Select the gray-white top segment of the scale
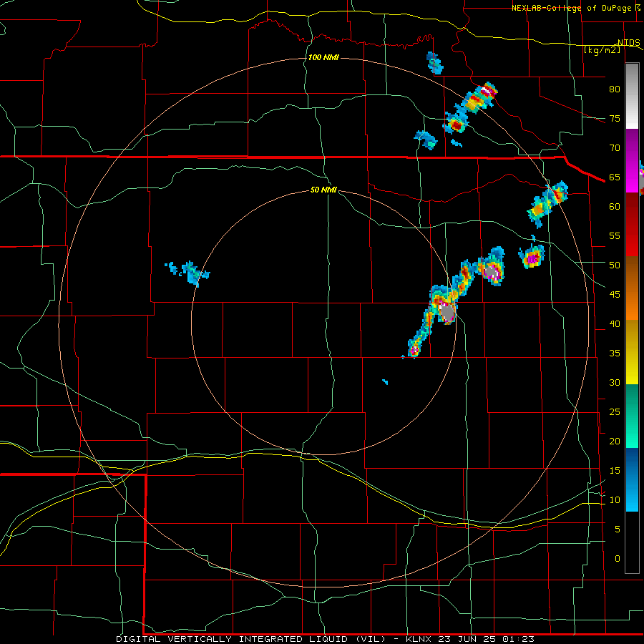Viewport: 644px width, 644px height. click(632, 96)
